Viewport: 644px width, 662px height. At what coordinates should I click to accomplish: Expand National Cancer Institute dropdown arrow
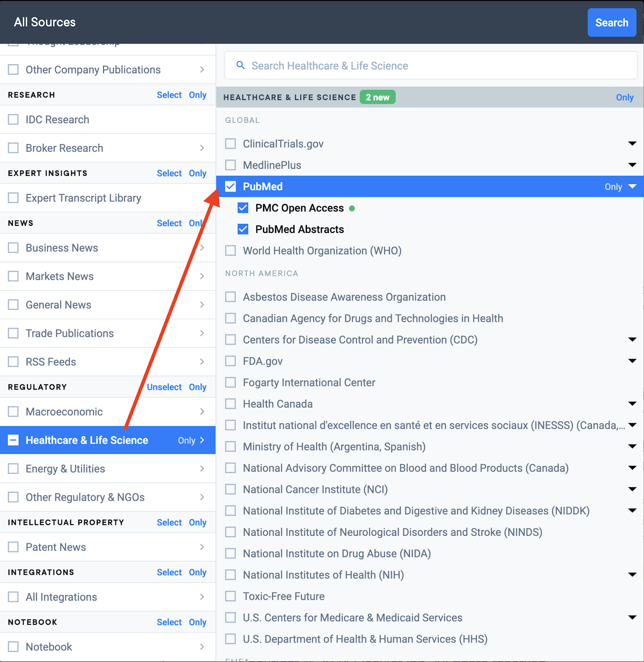[x=632, y=489]
